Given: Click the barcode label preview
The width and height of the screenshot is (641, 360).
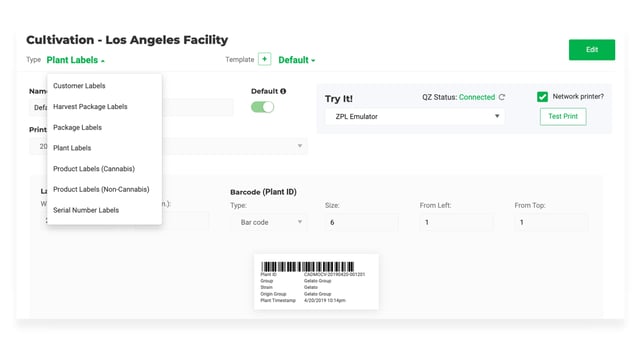Looking at the screenshot, I should (316, 282).
